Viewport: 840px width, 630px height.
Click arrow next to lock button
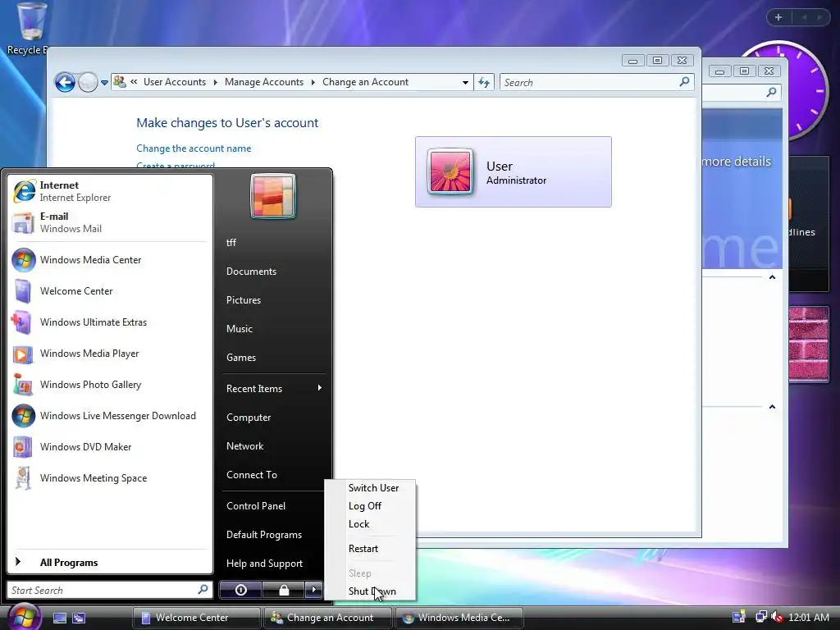point(314,590)
